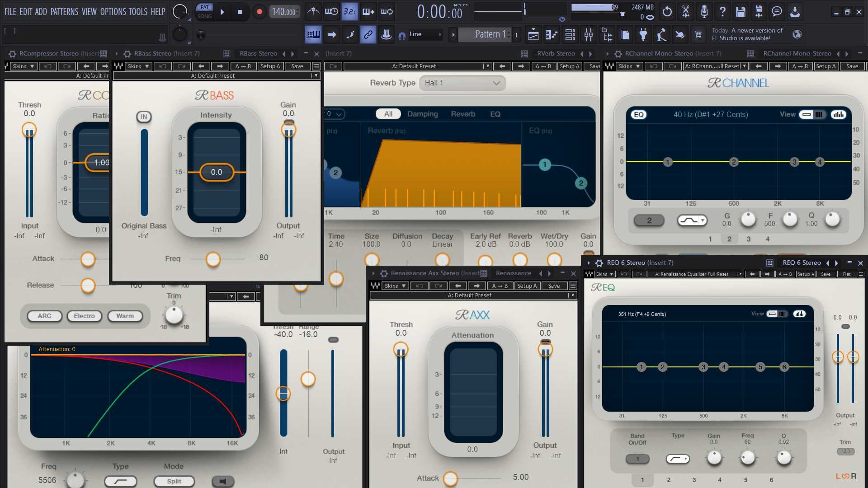Toggle loop recording icon
Viewport: 868px width, 488px height.
pos(387,12)
